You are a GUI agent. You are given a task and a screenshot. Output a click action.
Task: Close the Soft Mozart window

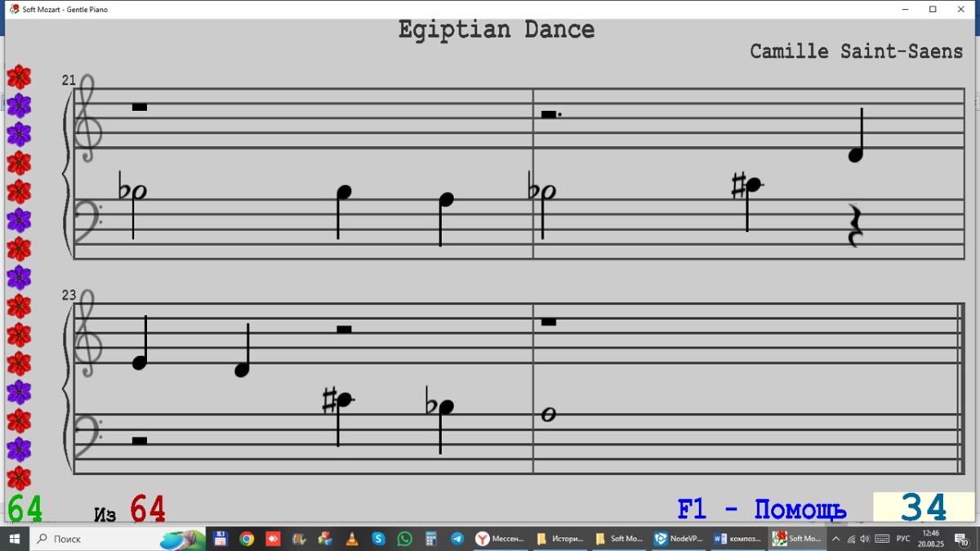pos(961,10)
